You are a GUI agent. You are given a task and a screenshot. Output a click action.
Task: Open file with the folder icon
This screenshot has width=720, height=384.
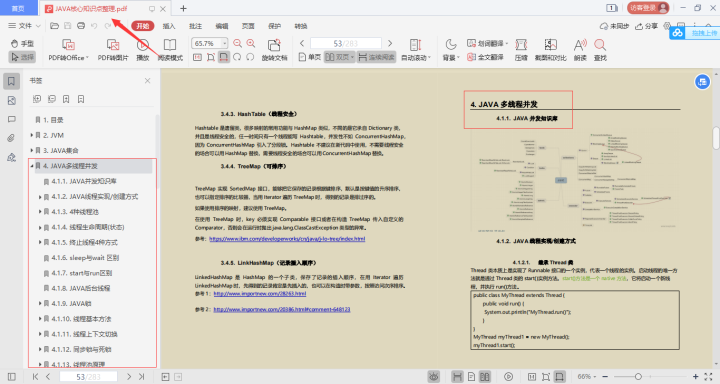pos(54,26)
